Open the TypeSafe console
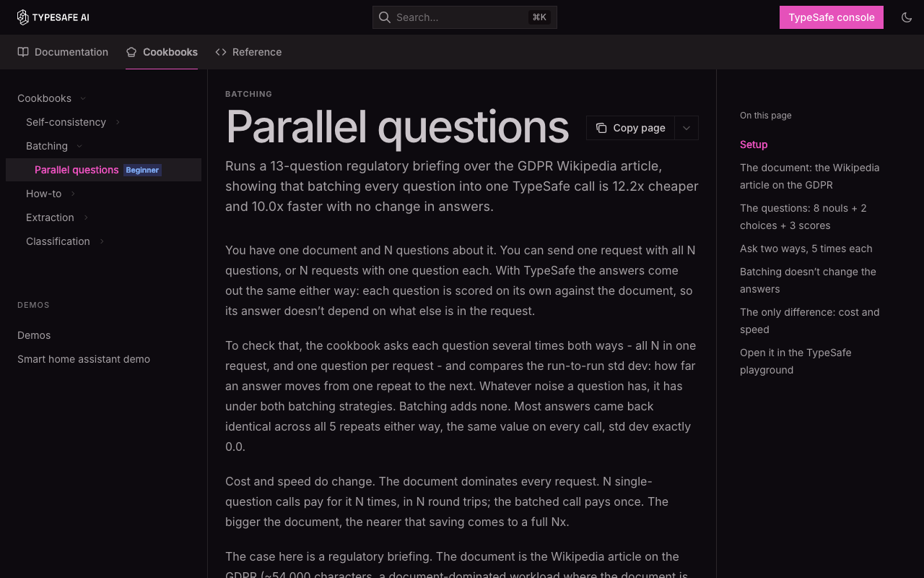The image size is (924, 578). 832,17
